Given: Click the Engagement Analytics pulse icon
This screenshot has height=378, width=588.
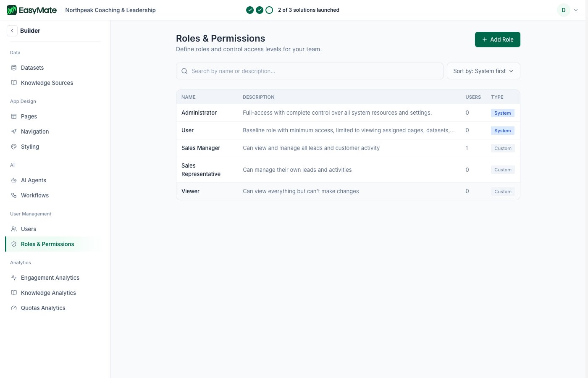Looking at the screenshot, I should coord(14,278).
